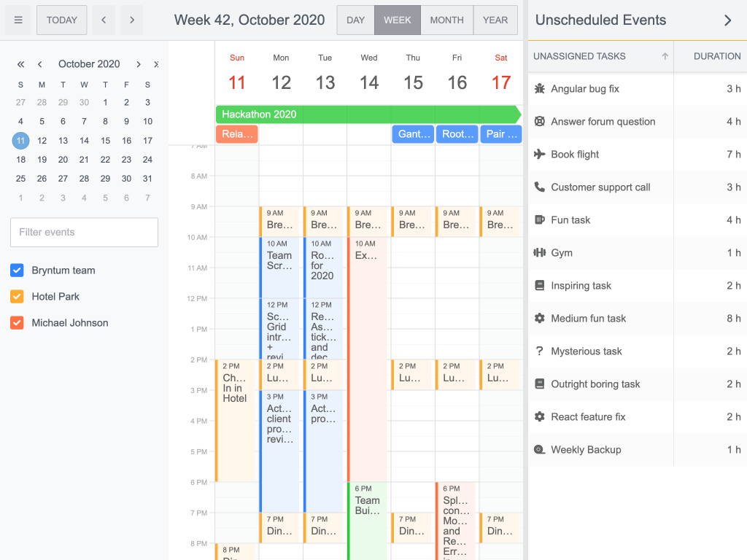Toggle the Hotel Park calendar visibility
747x560 pixels.
click(17, 296)
